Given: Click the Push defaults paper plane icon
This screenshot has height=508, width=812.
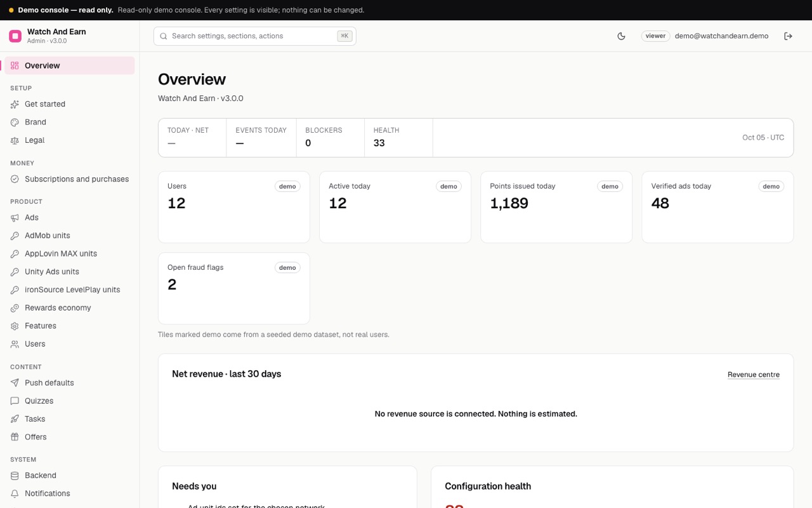Looking at the screenshot, I should [x=15, y=383].
